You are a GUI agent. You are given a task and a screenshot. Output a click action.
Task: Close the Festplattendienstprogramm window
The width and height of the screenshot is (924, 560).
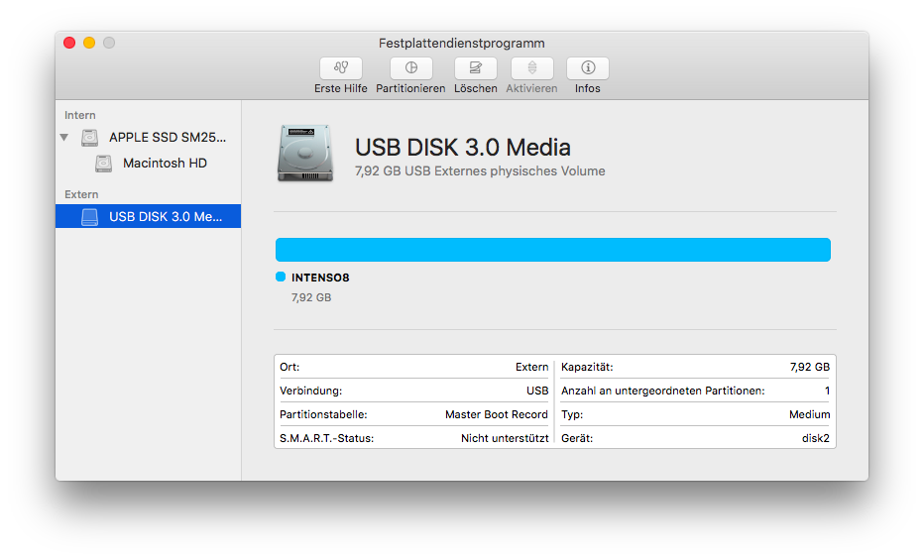click(69, 43)
